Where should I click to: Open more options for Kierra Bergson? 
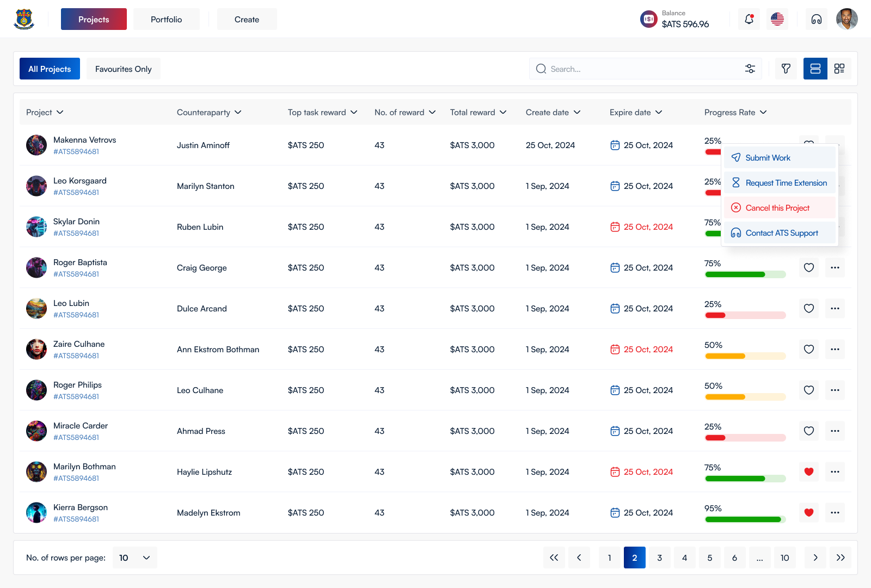835,512
